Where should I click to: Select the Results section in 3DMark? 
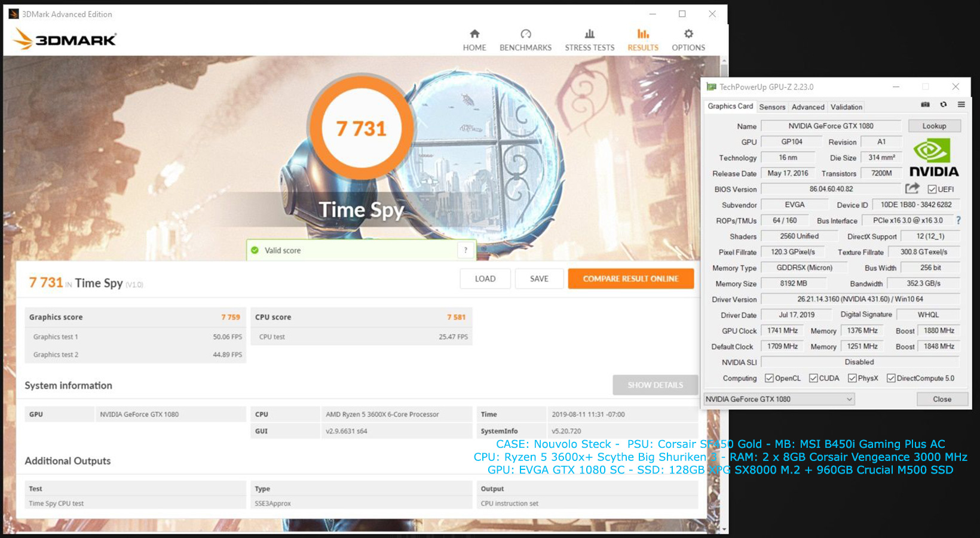(x=642, y=40)
